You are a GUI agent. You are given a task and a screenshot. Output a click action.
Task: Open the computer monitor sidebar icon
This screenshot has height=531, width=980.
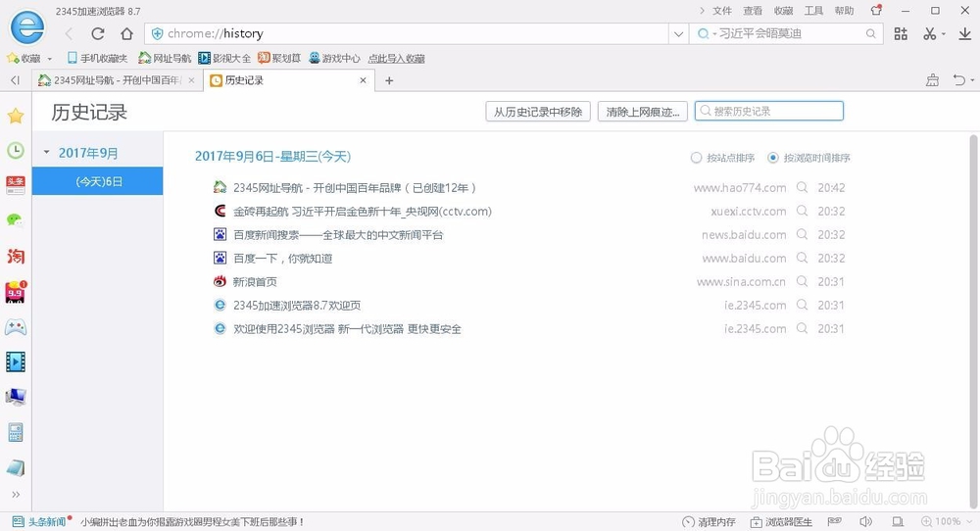[16, 397]
